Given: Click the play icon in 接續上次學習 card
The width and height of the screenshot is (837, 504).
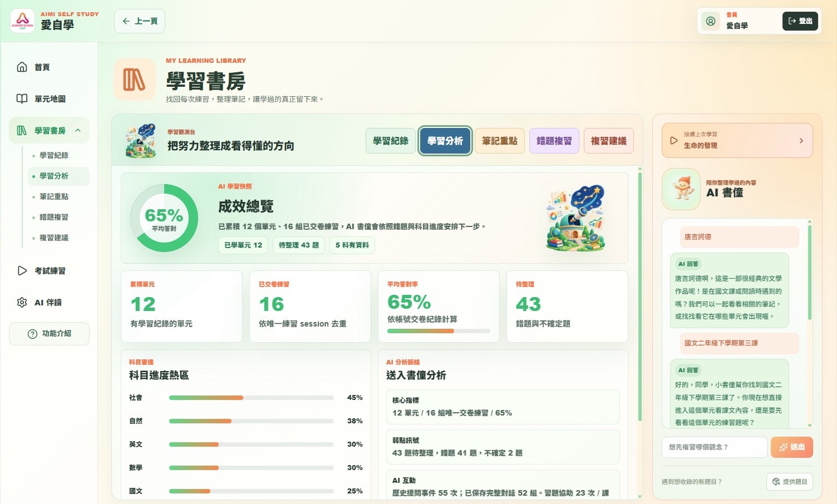Looking at the screenshot, I should [674, 141].
